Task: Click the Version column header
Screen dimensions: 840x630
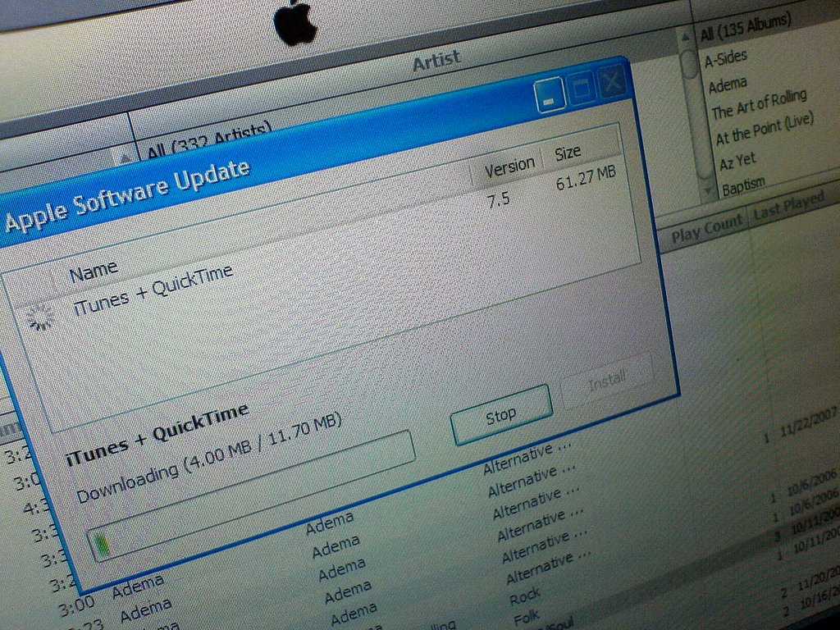Action: pos(509,167)
